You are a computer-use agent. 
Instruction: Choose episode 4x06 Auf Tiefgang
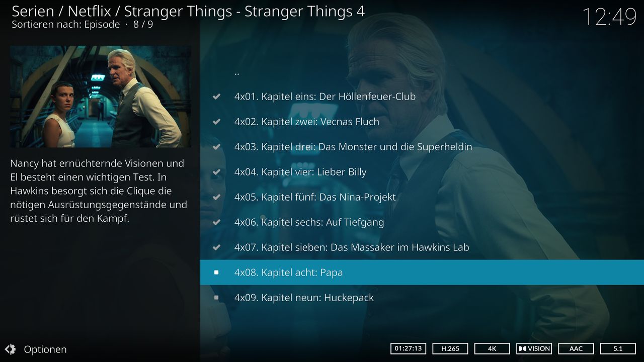422,222
